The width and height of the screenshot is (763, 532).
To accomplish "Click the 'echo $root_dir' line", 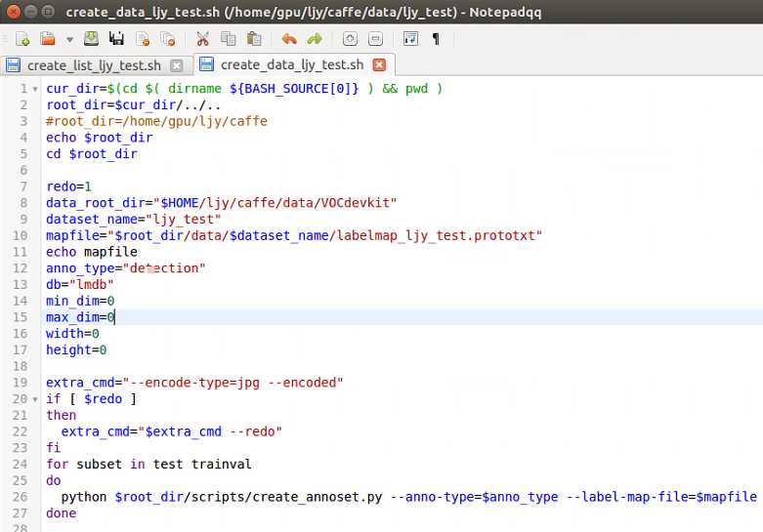I will [100, 138].
